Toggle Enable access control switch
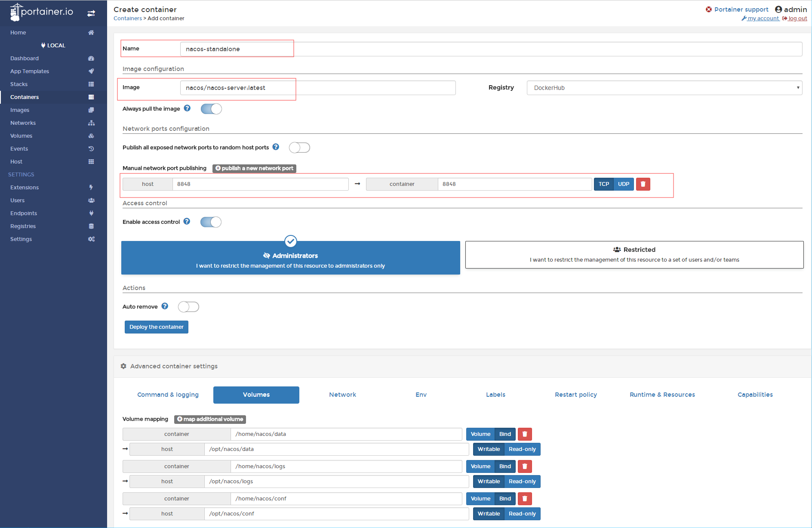 click(x=211, y=222)
